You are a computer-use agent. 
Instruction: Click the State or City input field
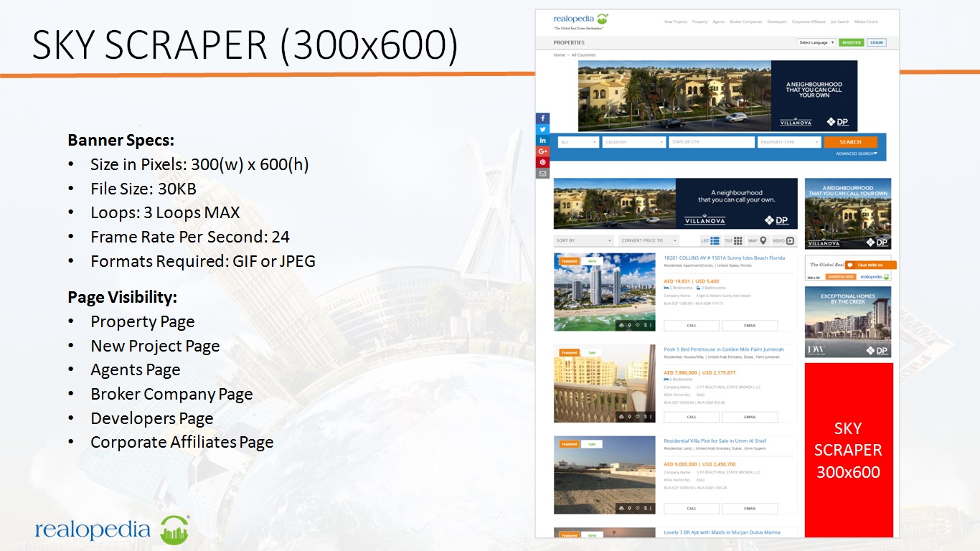(711, 142)
